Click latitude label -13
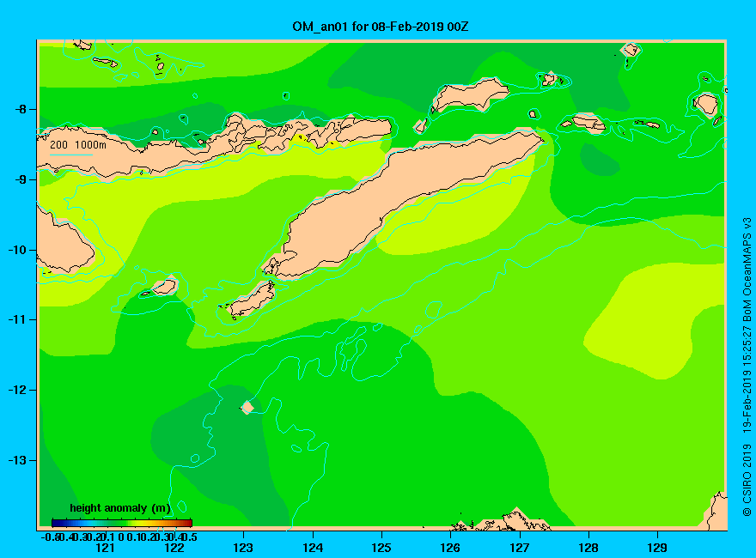Screen dimensions: 756x558 coord(17,460)
